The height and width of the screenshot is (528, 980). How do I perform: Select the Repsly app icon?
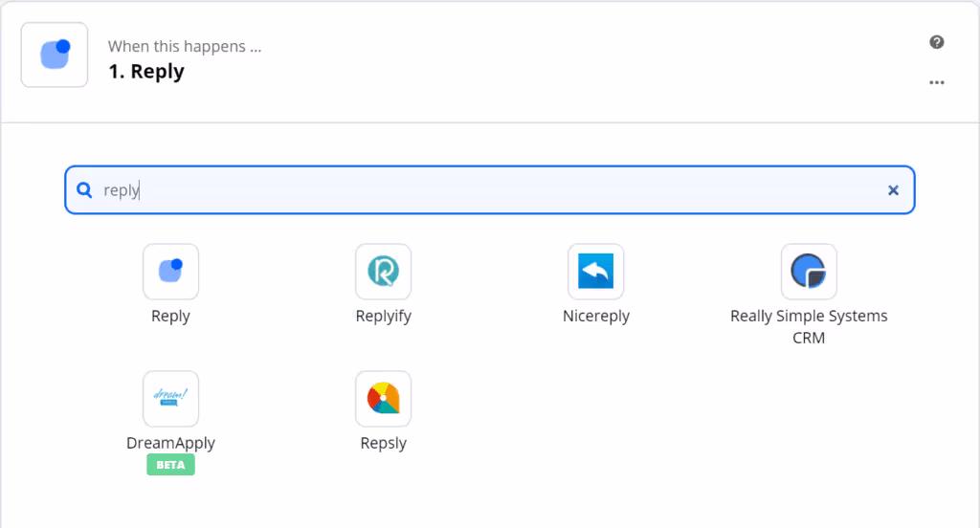(x=383, y=399)
